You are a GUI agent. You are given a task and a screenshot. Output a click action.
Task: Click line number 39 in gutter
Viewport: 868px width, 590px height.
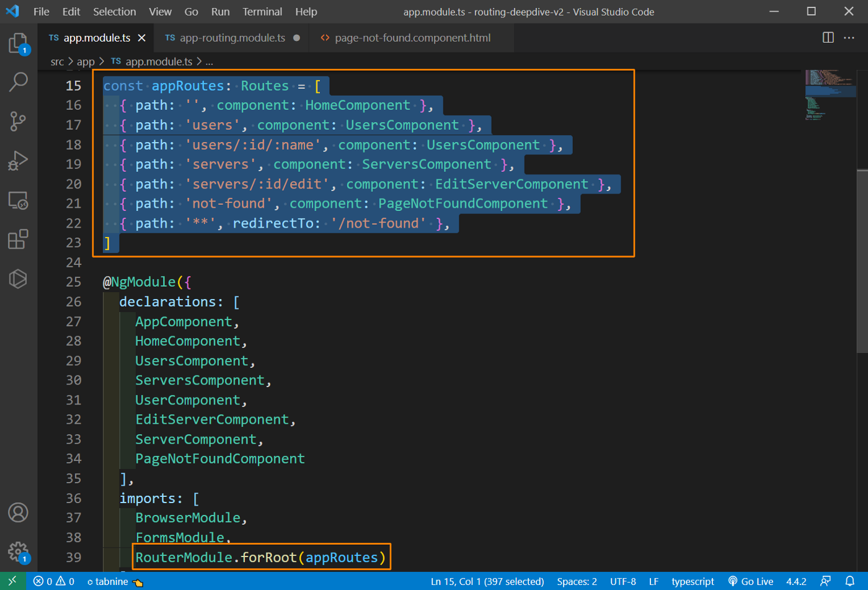click(73, 557)
